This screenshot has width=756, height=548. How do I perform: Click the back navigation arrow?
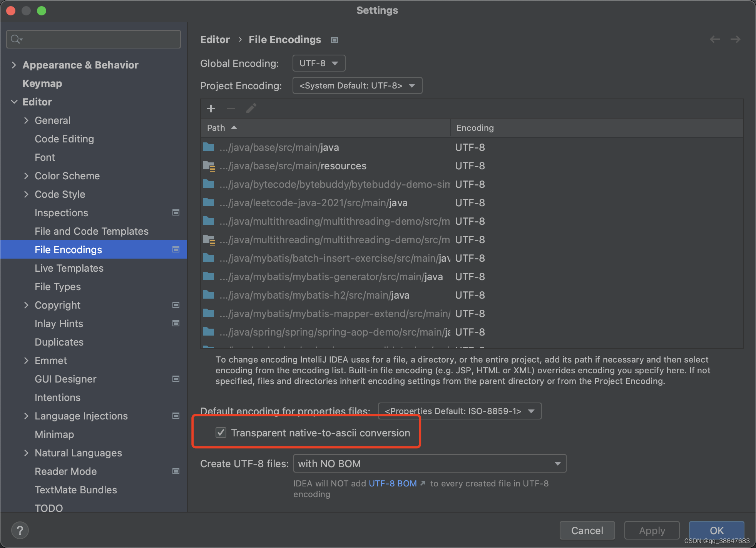coord(715,39)
